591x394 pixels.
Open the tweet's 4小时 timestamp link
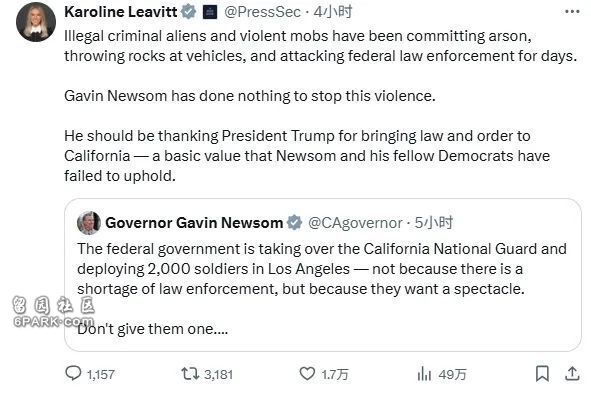(333, 12)
